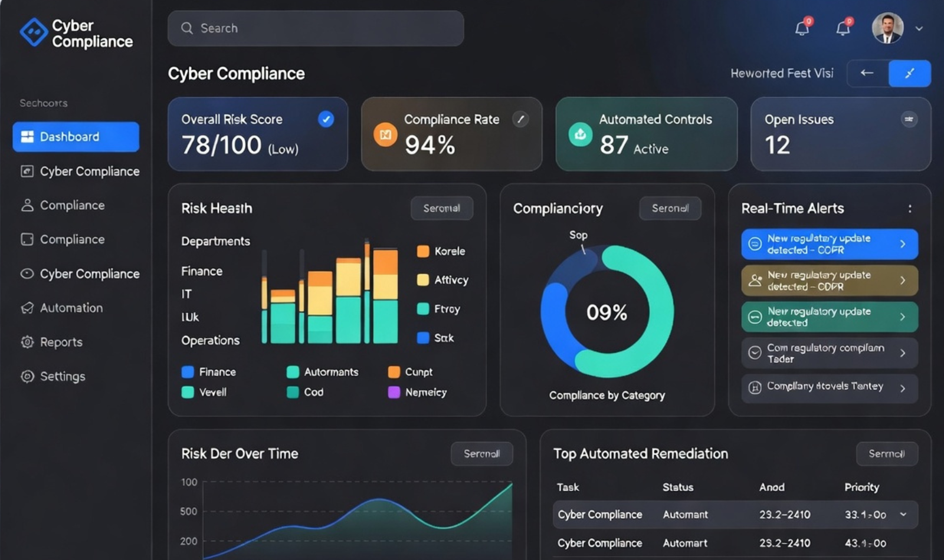The image size is (944, 560).
Task: Click the Complfany ftovels alert icon
Action: (755, 388)
